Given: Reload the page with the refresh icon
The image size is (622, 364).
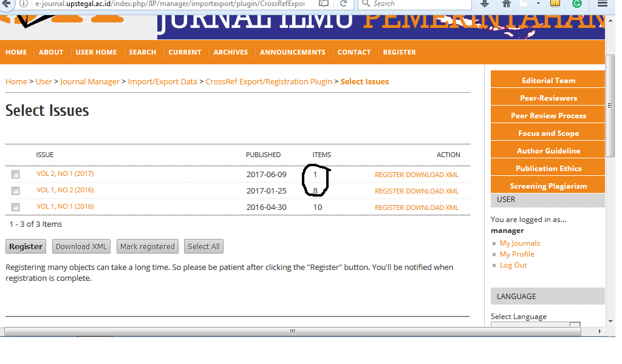Looking at the screenshot, I should coord(344,4).
